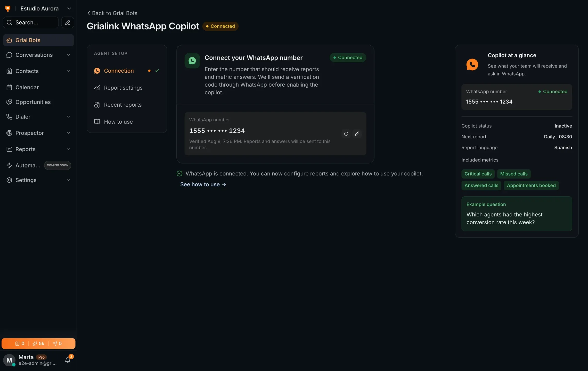Click the paper plane sent counter
588x371 pixels.
coord(57,343)
